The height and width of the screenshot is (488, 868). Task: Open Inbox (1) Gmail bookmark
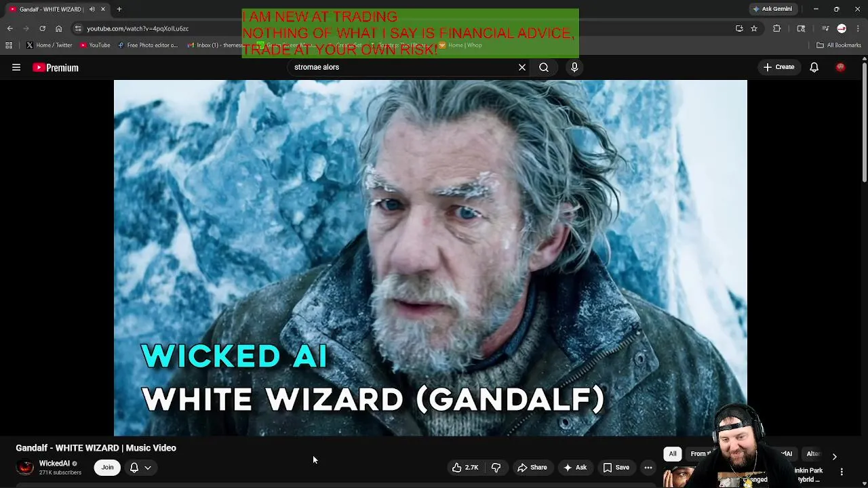pos(215,45)
